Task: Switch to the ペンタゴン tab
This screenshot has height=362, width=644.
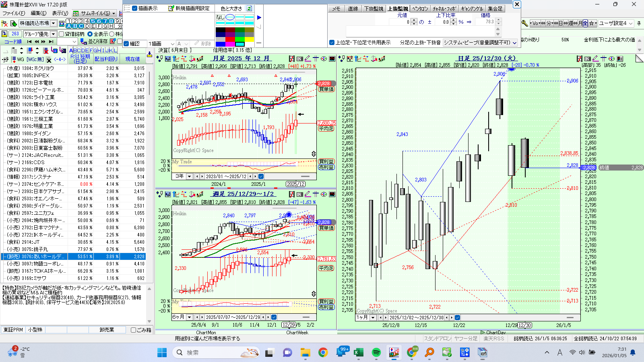Action: pyautogui.click(x=420, y=8)
